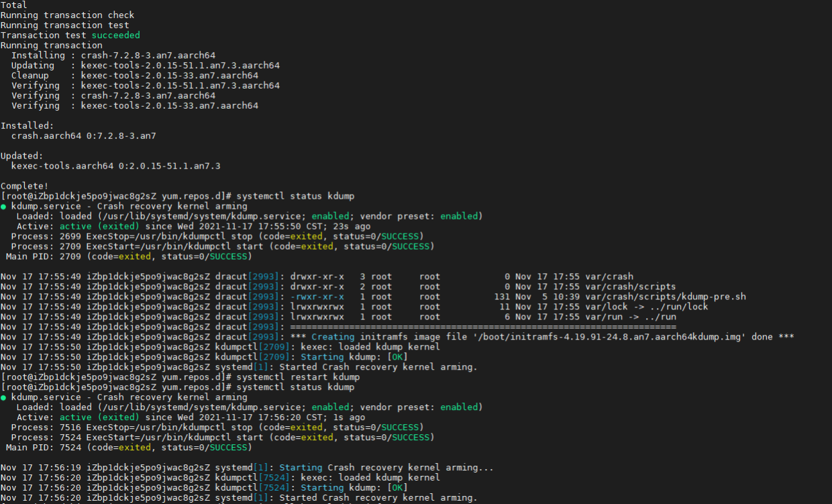This screenshot has width=832, height=504.
Task: Click the 'var/crash/scripts/kdump-pre.sh' file path
Action: tap(666, 297)
